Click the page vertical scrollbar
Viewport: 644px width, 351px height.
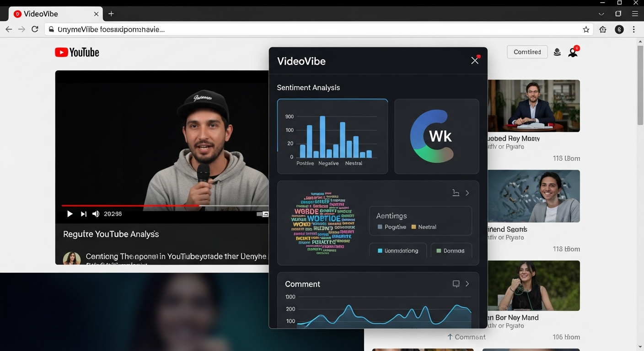pyautogui.click(x=640, y=85)
